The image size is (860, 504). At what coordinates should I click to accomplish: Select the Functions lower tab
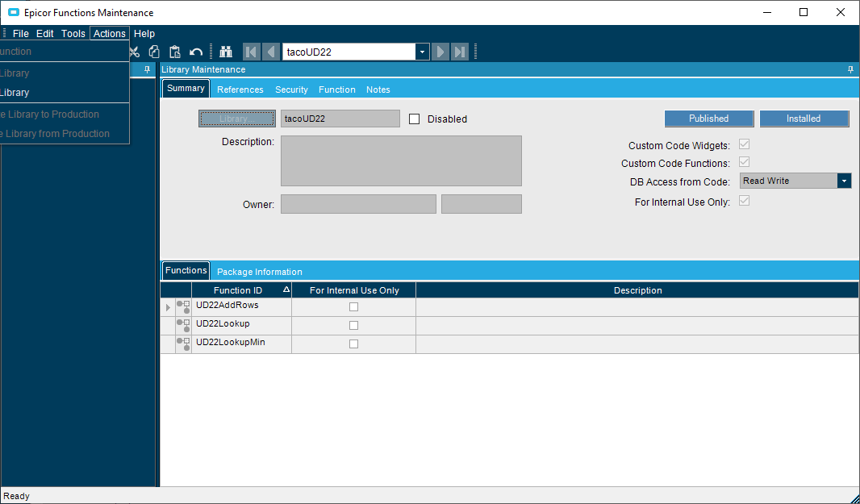(186, 270)
